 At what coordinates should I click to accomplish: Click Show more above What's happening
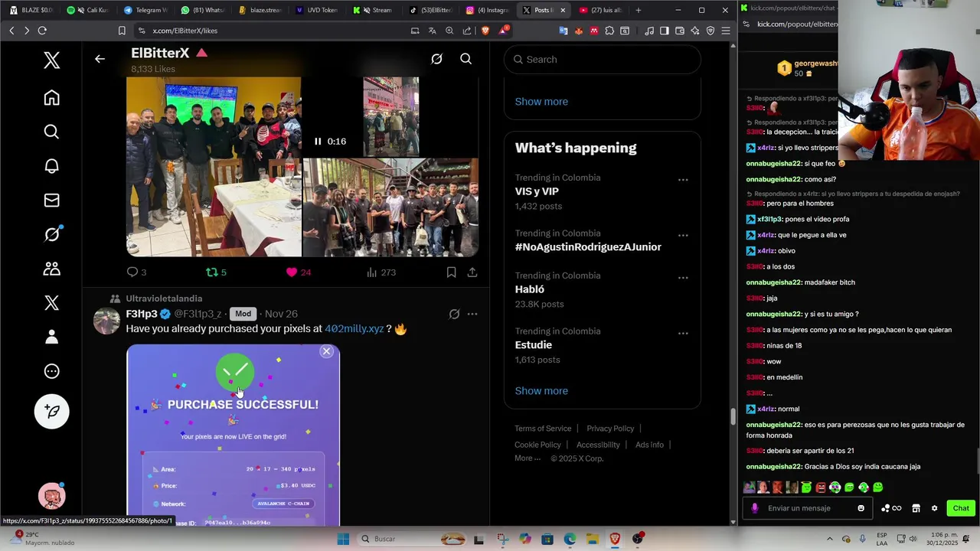[x=541, y=101]
